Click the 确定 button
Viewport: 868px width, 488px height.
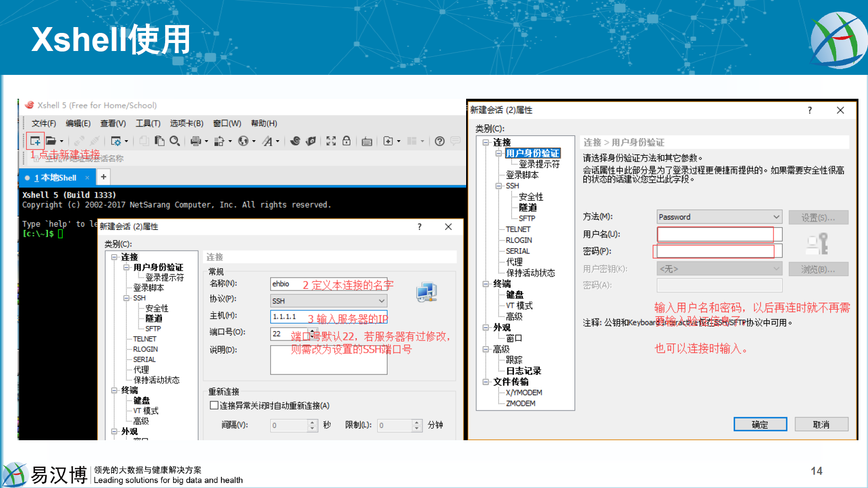[x=760, y=424]
